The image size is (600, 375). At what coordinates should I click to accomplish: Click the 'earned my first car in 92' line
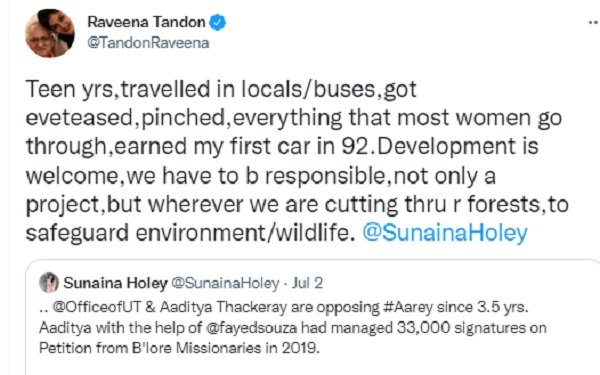(243, 146)
